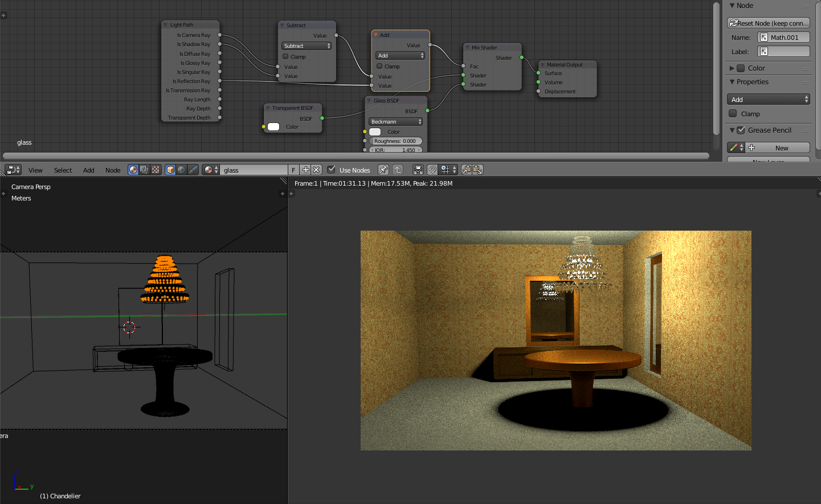Pin the node tree with pin icon

[383, 170]
